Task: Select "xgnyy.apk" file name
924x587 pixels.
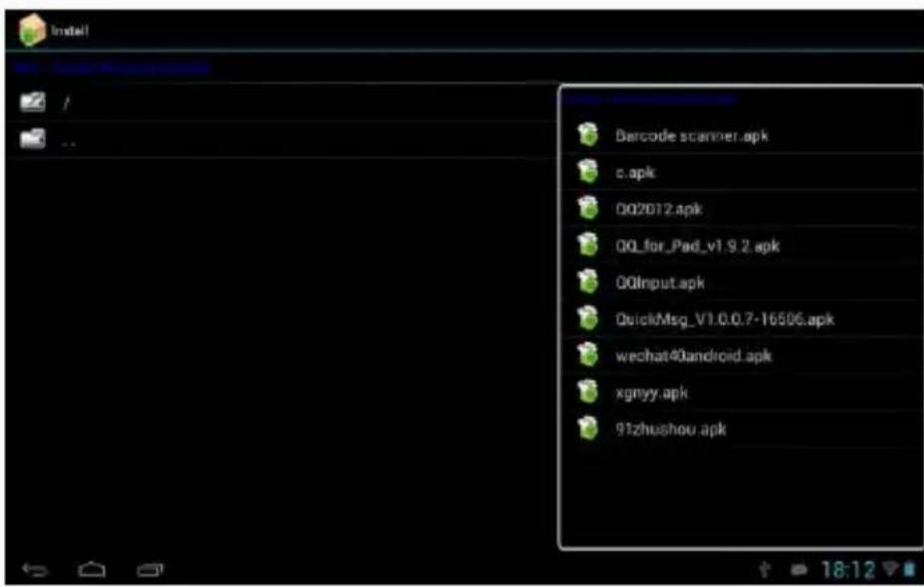Action: tap(652, 393)
